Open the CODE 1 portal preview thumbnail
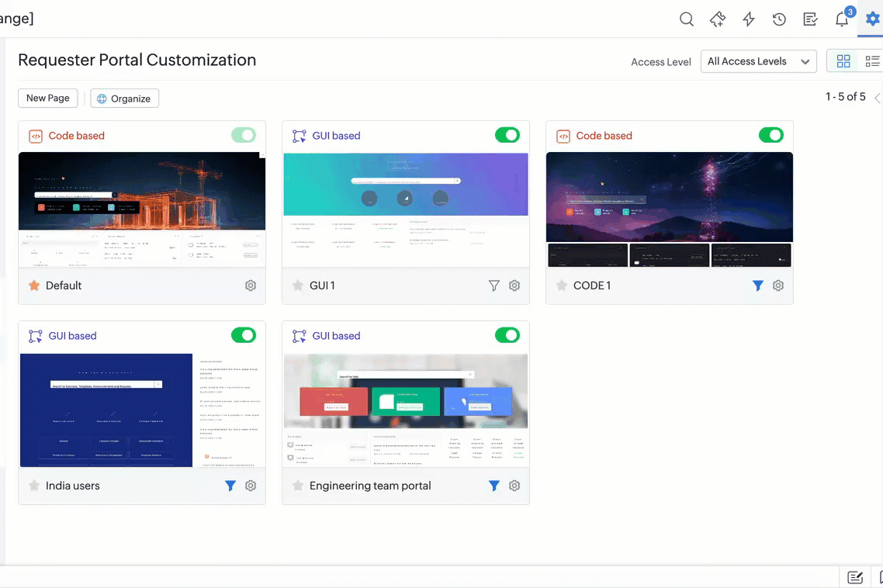The height and width of the screenshot is (588, 883). coord(669,209)
